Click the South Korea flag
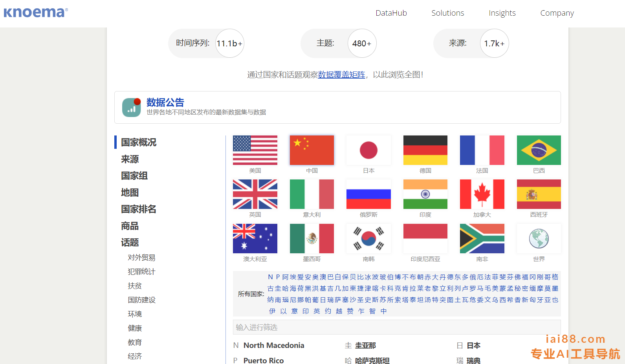625x364 pixels. 368,238
